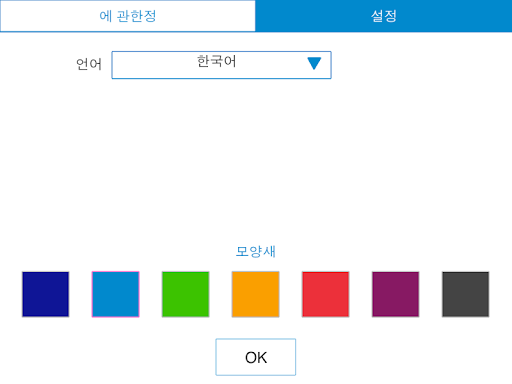The image size is (512, 384).
Task: Select the dark gray theme swatch
Action: coord(466,294)
